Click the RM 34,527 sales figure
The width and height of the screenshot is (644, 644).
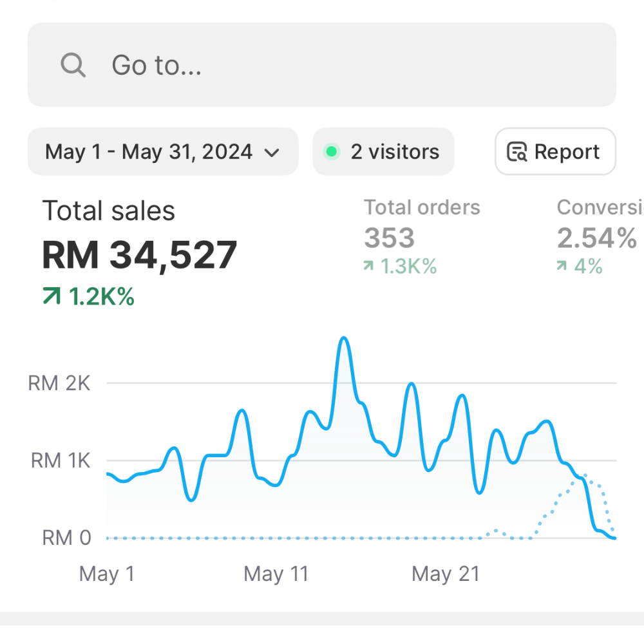[140, 255]
